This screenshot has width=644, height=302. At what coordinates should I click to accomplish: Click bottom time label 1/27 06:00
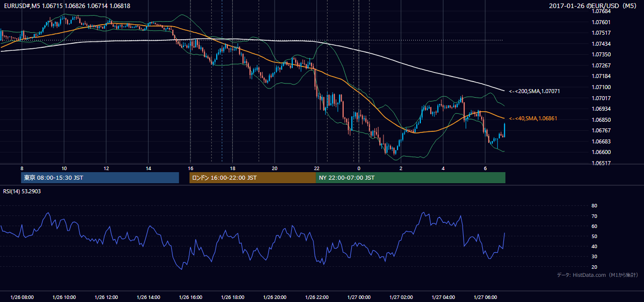coord(485,297)
